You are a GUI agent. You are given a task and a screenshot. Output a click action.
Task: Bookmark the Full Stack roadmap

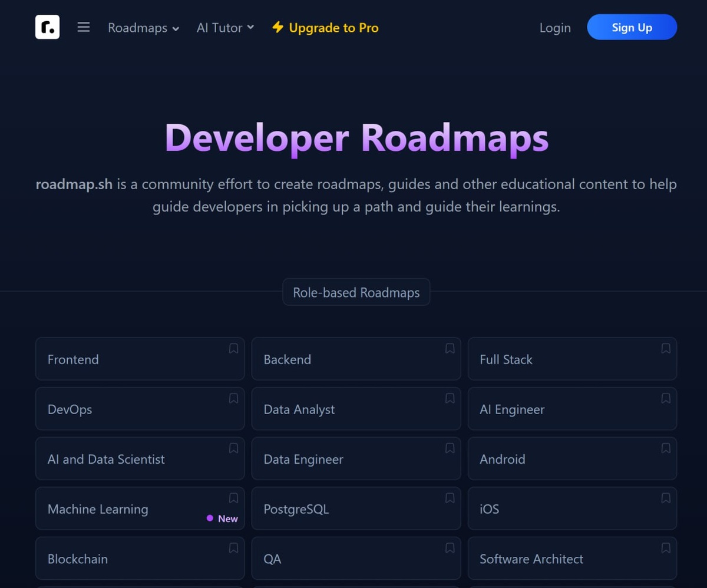[666, 348]
